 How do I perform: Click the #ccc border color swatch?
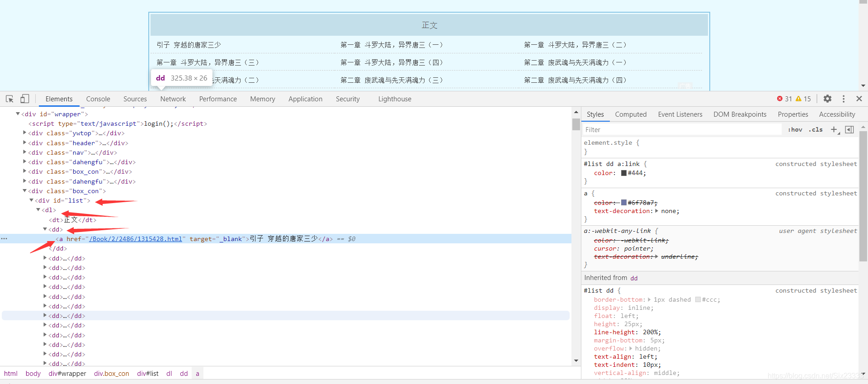698,299
